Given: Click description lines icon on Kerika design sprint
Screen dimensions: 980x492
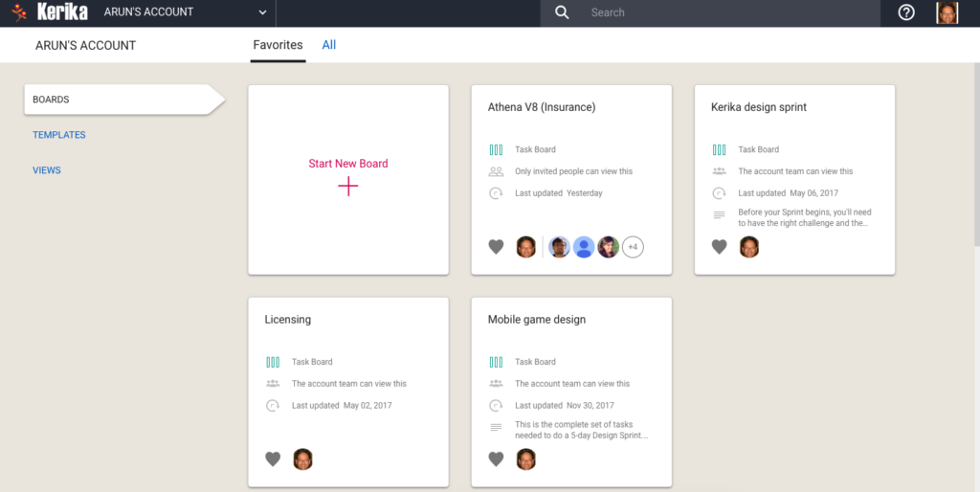Looking at the screenshot, I should tap(720, 215).
